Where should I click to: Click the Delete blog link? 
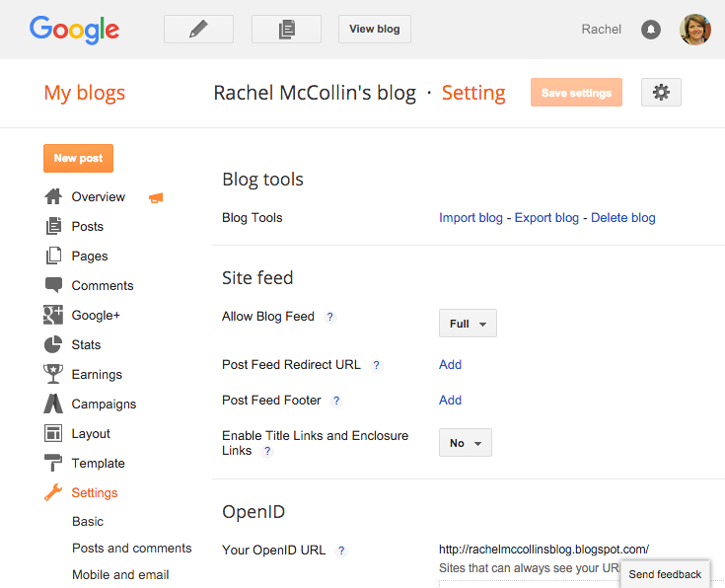pos(622,218)
